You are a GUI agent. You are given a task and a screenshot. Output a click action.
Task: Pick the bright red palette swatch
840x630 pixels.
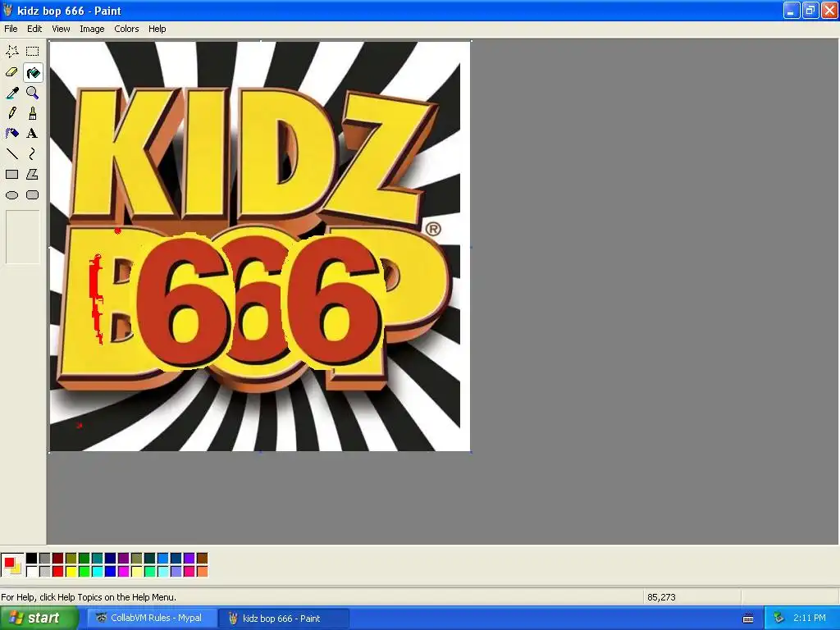coord(58,572)
